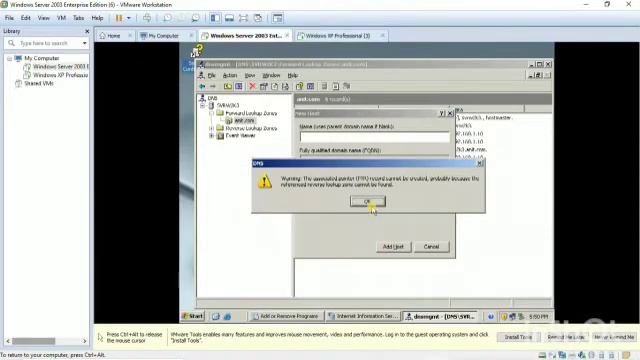Focus the host Name input field

click(374, 137)
